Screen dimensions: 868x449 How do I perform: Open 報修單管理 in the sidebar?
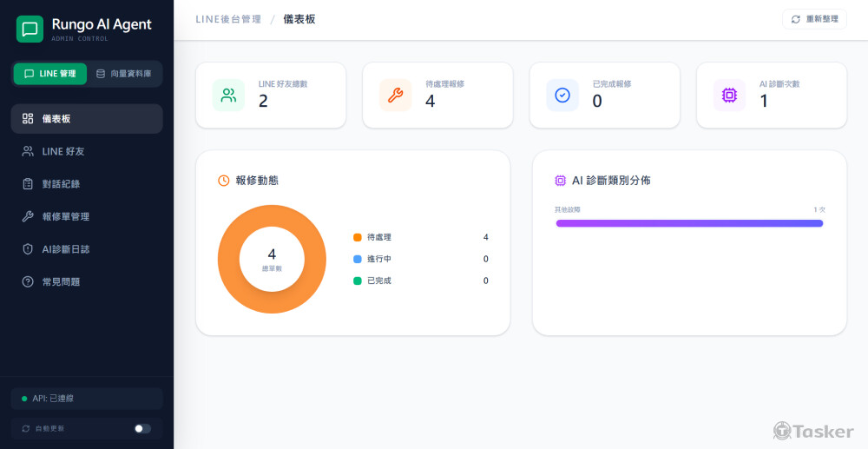click(x=87, y=216)
